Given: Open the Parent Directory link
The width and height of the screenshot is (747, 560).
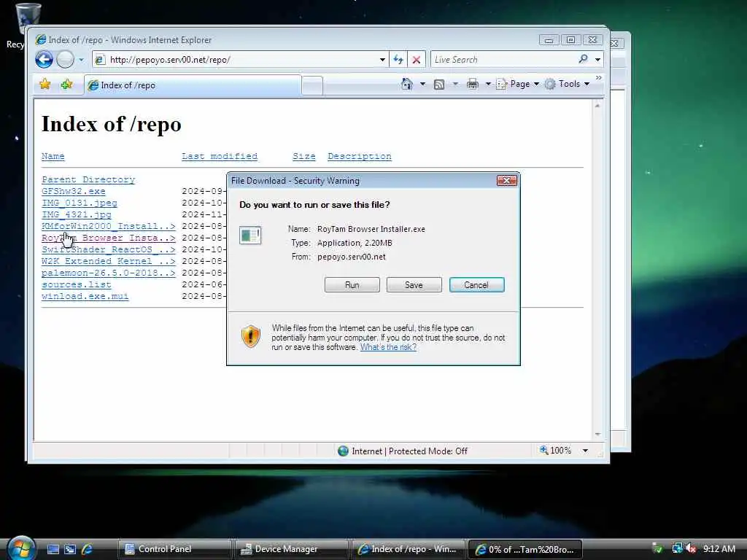Looking at the screenshot, I should click(x=88, y=179).
